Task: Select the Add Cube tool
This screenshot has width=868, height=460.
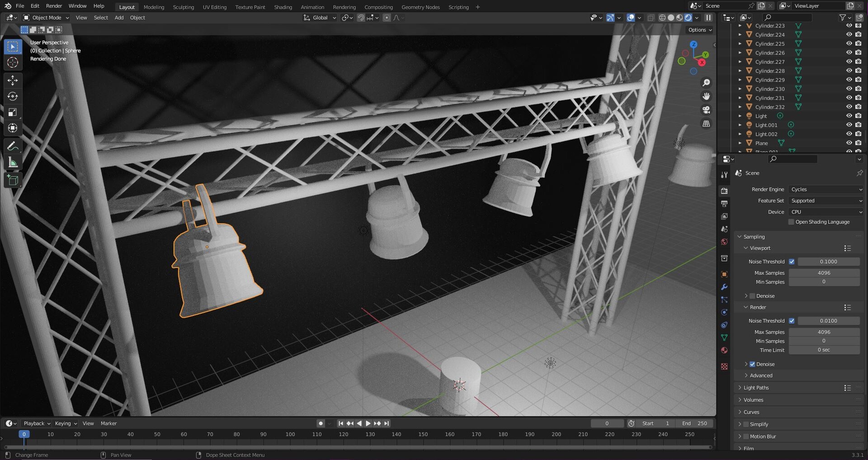Action: [13, 180]
